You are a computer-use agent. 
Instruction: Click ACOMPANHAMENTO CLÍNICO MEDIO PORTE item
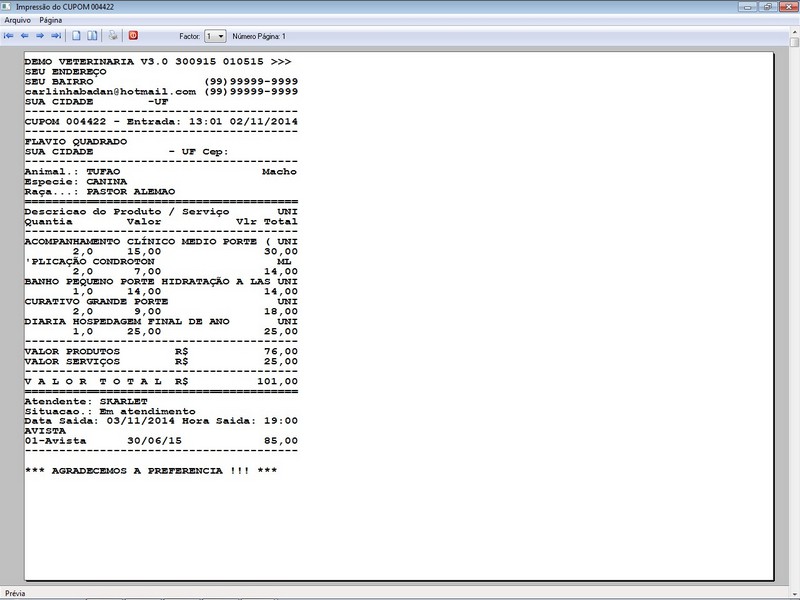[x=161, y=241]
